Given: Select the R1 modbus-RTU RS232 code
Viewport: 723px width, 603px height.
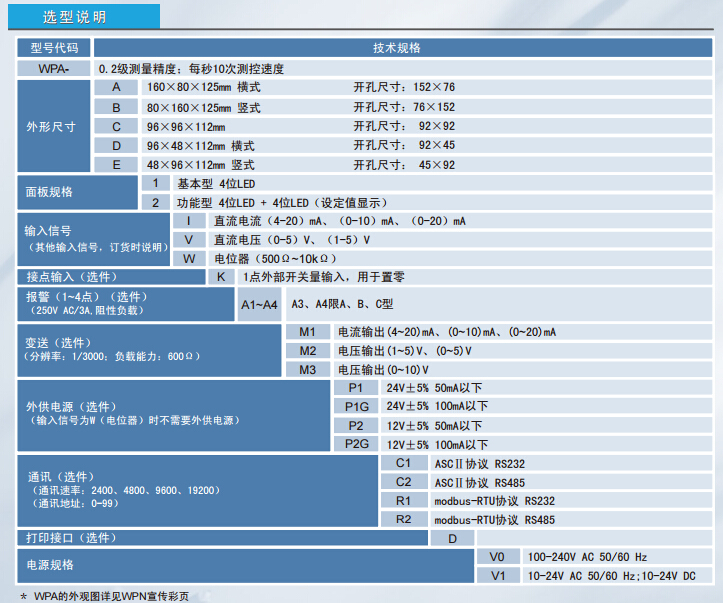Looking at the screenshot, I should (404, 501).
